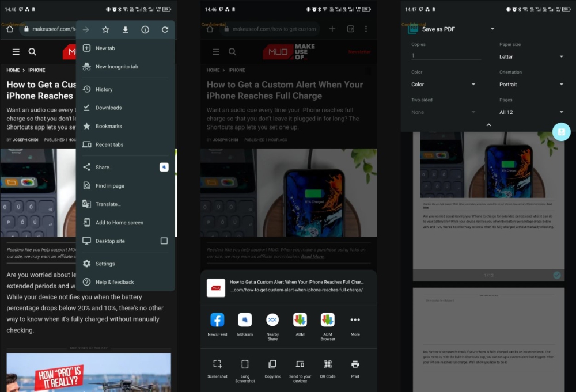Collapse print options with up chevron
The width and height of the screenshot is (576, 392).
pos(488,125)
